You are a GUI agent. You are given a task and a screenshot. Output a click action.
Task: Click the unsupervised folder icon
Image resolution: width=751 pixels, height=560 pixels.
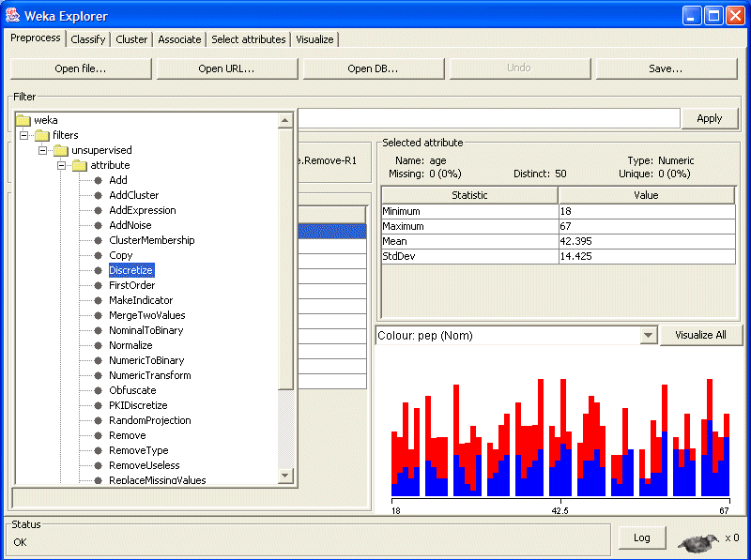(x=61, y=150)
